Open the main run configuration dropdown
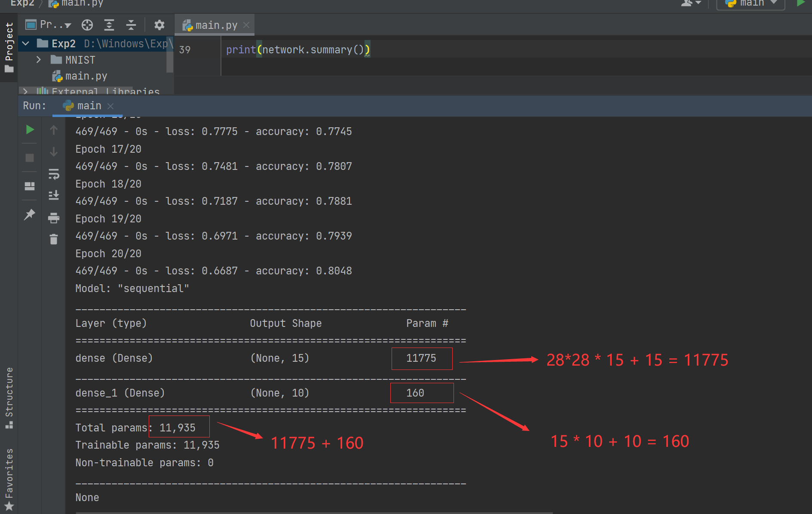 click(751, 3)
